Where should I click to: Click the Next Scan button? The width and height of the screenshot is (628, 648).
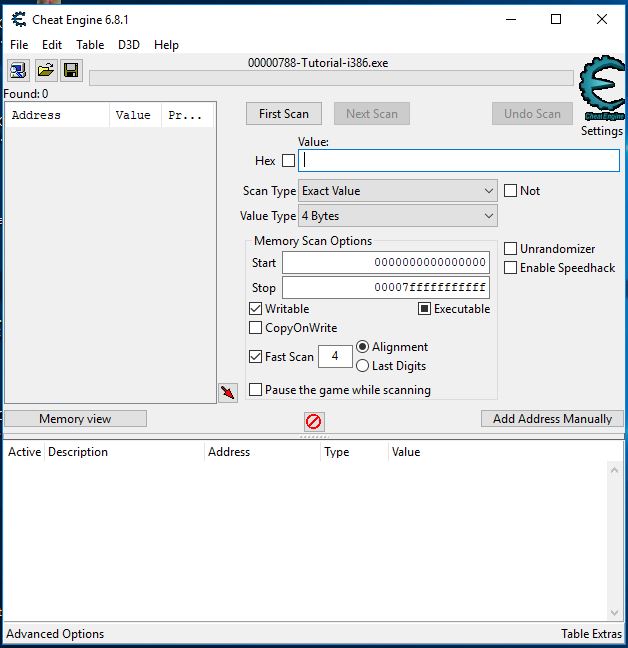tap(372, 114)
